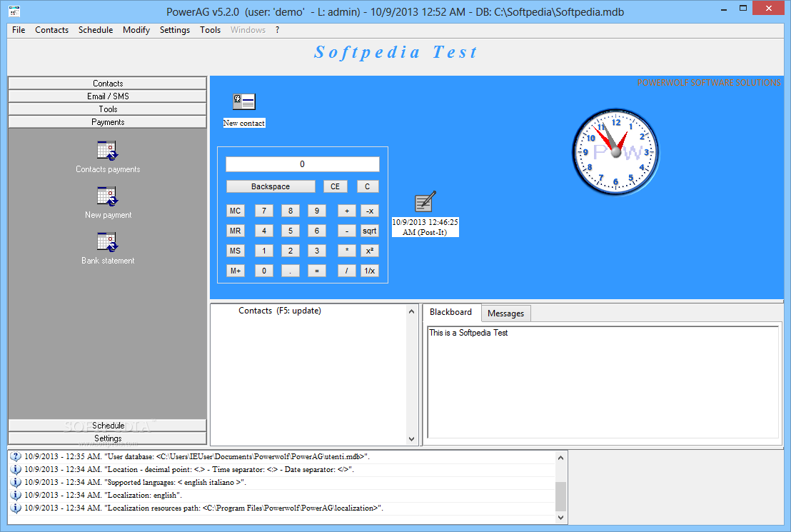Click the Post-It timestamp label

(425, 227)
